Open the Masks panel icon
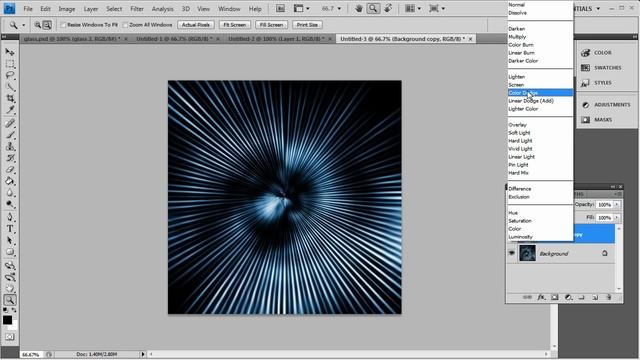The height and width of the screenshot is (360, 640). tap(586, 120)
